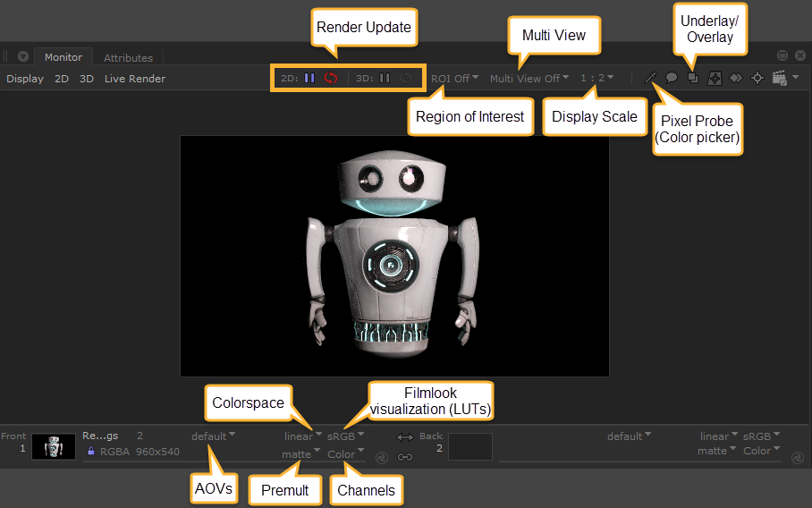The width and height of the screenshot is (812, 508).
Task: Open the Live Render menu
Action: (x=134, y=79)
